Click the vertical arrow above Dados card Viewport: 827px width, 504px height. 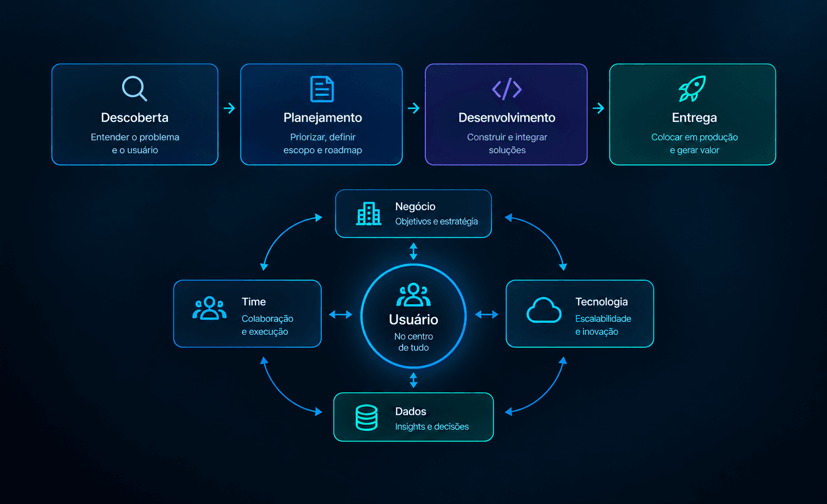click(x=413, y=380)
